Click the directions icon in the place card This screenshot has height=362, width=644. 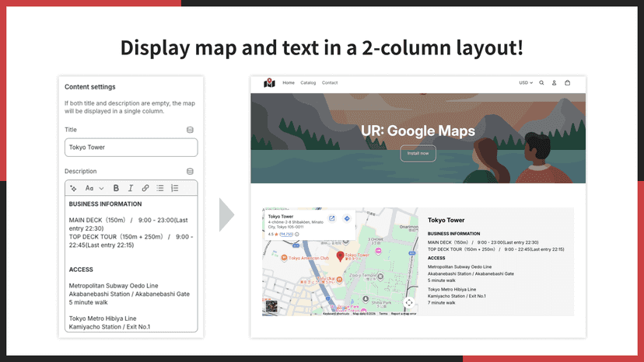tap(347, 218)
